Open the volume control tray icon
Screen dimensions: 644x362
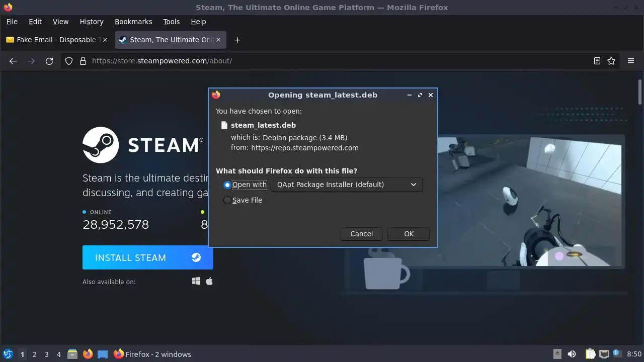point(572,354)
